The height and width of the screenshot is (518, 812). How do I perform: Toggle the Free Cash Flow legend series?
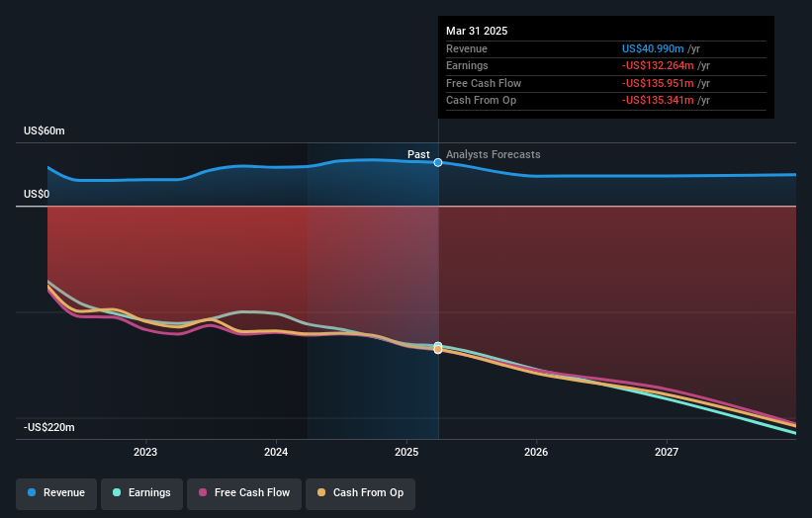click(244, 493)
